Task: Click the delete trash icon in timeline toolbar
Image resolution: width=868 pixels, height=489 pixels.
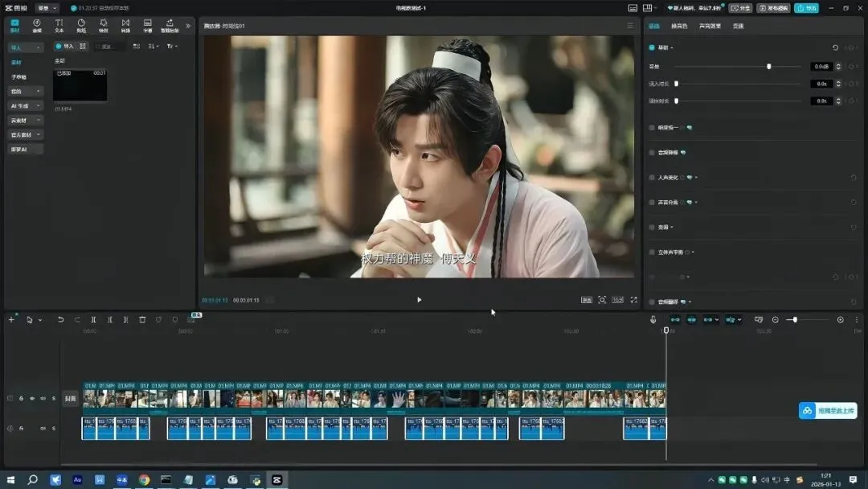Action: [142, 319]
